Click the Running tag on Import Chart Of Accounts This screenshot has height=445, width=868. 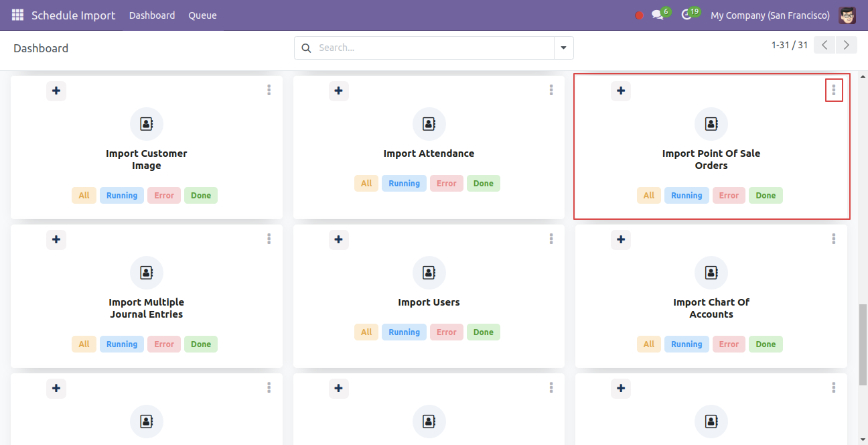(x=686, y=344)
